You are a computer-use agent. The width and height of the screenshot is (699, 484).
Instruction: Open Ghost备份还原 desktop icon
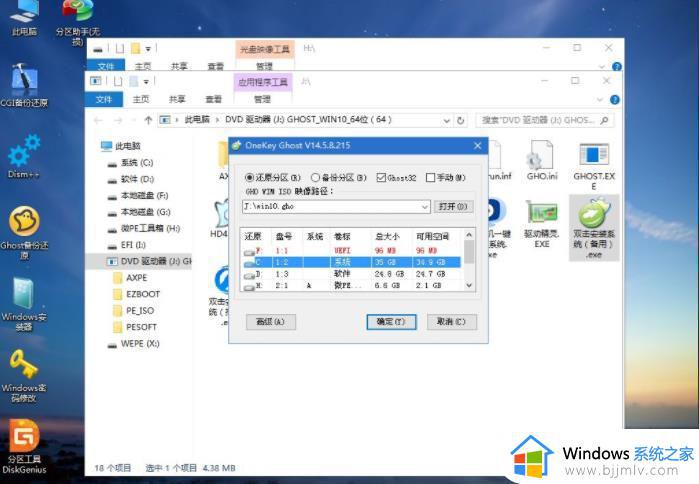click(x=24, y=233)
